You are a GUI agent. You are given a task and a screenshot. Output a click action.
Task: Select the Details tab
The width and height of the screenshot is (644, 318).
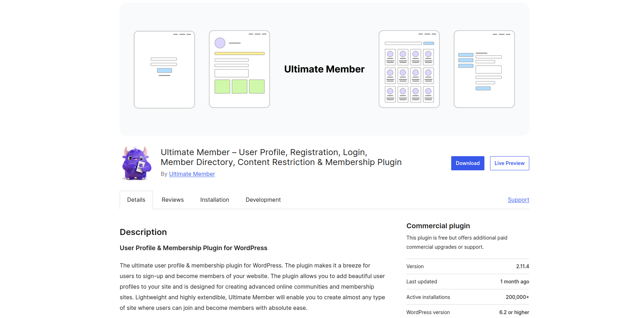[x=136, y=200]
